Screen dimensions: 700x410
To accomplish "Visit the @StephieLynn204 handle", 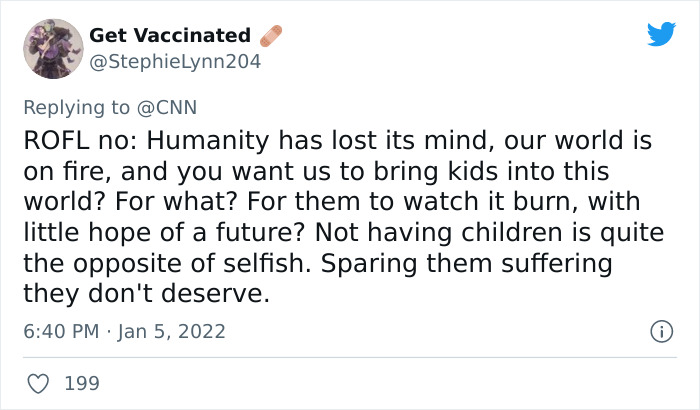I will click(x=175, y=62).
